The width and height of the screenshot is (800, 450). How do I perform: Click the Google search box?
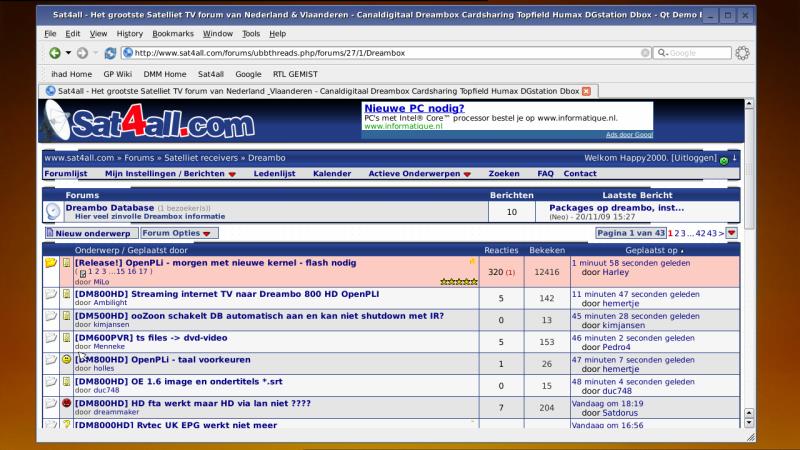click(693, 53)
